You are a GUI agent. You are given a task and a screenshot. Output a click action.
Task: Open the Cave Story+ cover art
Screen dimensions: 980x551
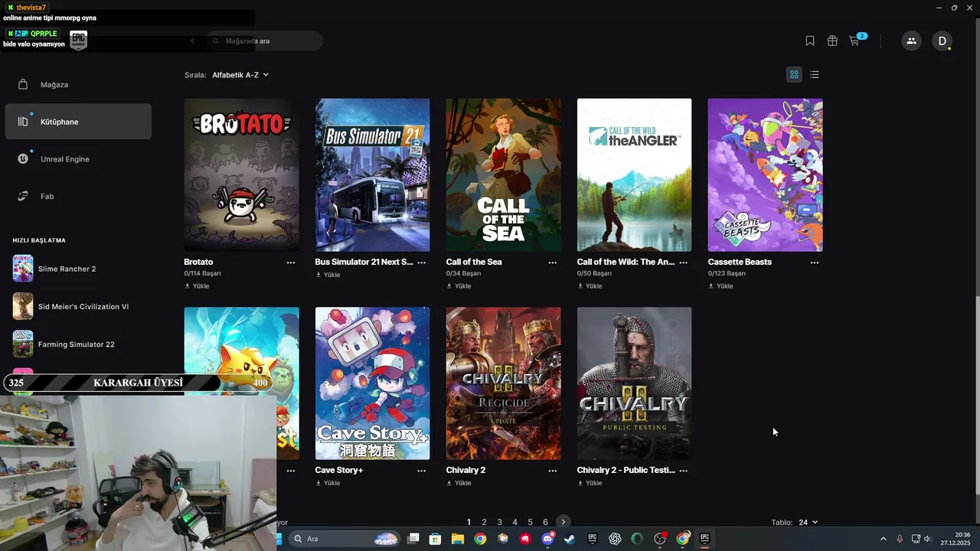pos(373,383)
